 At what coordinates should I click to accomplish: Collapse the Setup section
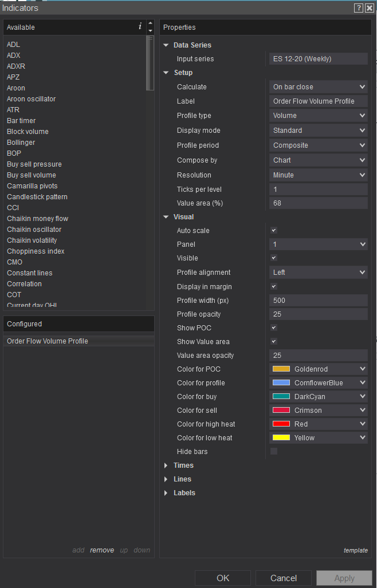point(166,73)
